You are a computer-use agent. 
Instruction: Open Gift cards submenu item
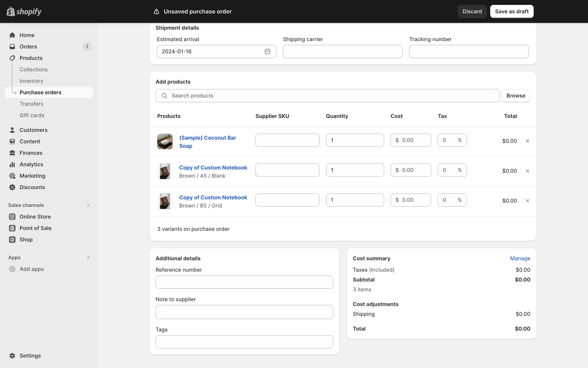[x=32, y=115]
